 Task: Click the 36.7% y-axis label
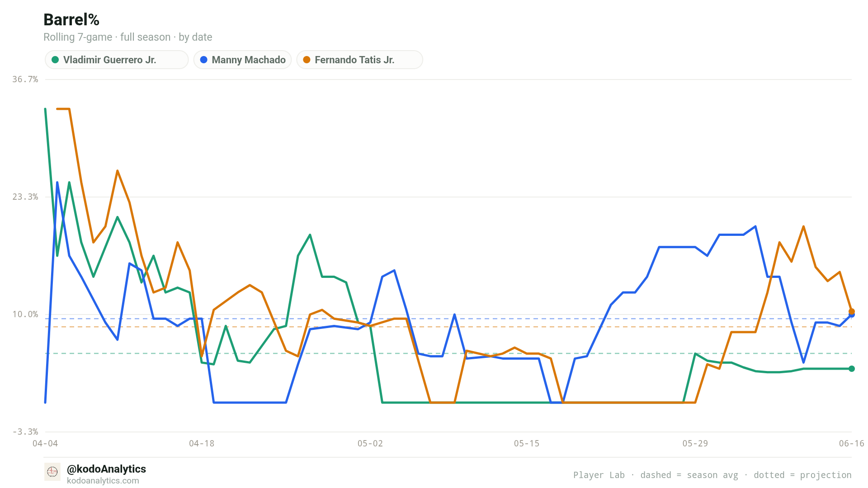point(25,80)
